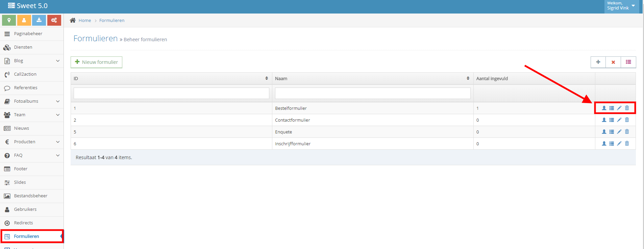Click user icon for Contactformulier row
This screenshot has height=249, width=644.
pyautogui.click(x=604, y=120)
